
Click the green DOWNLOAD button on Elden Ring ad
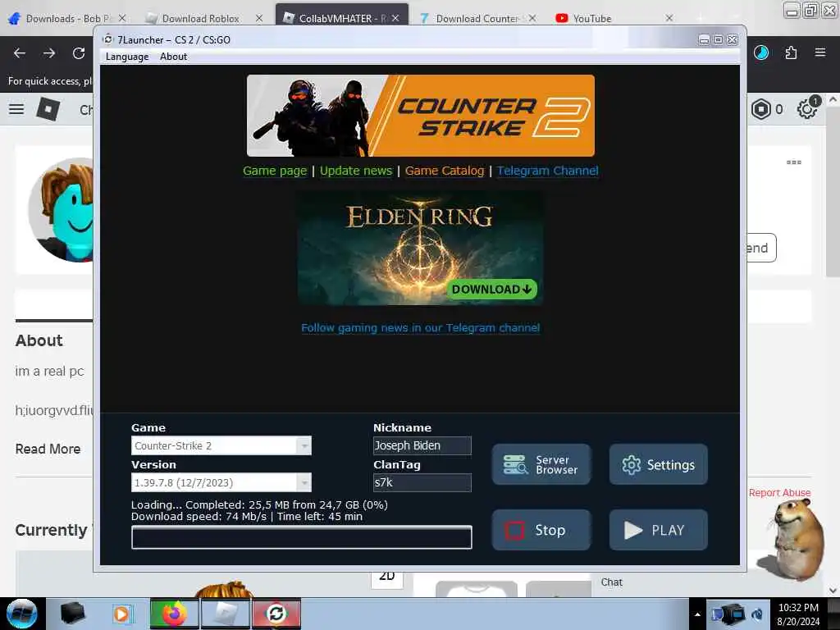[x=491, y=290]
